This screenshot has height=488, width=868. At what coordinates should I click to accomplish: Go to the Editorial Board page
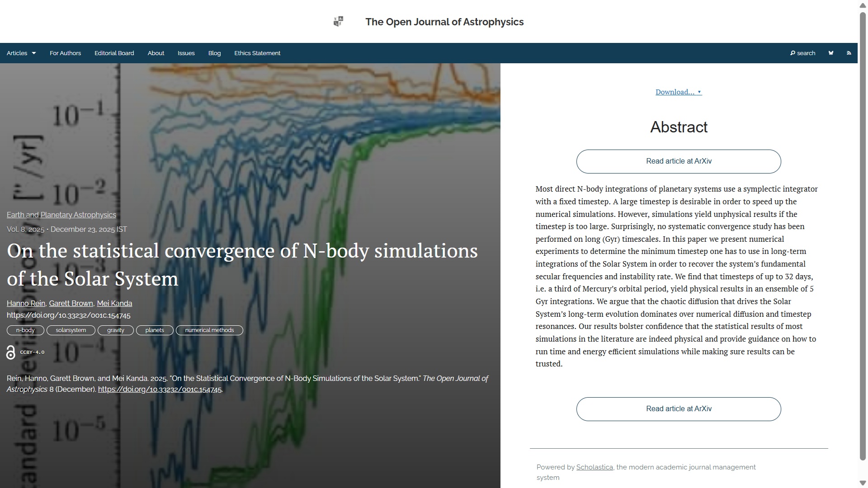(114, 53)
